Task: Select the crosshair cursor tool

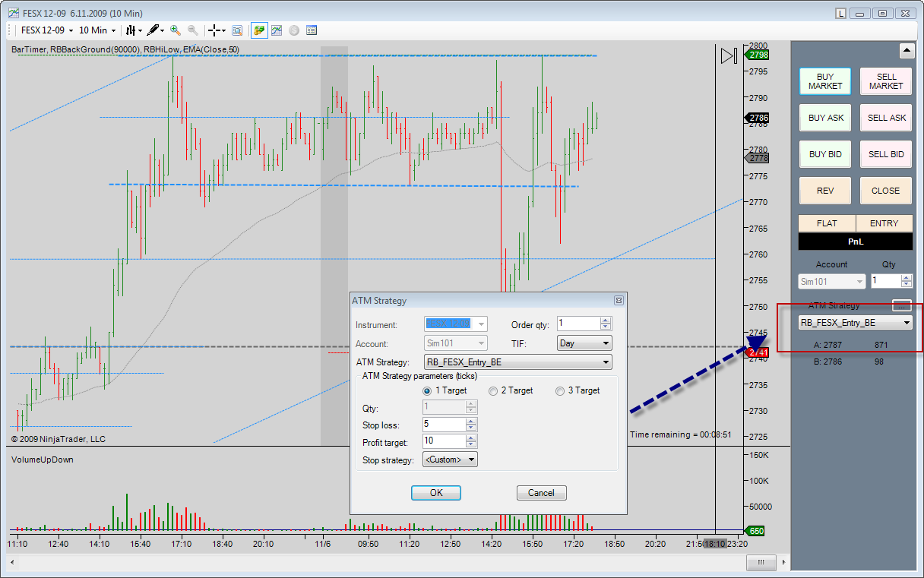Action: [215, 30]
